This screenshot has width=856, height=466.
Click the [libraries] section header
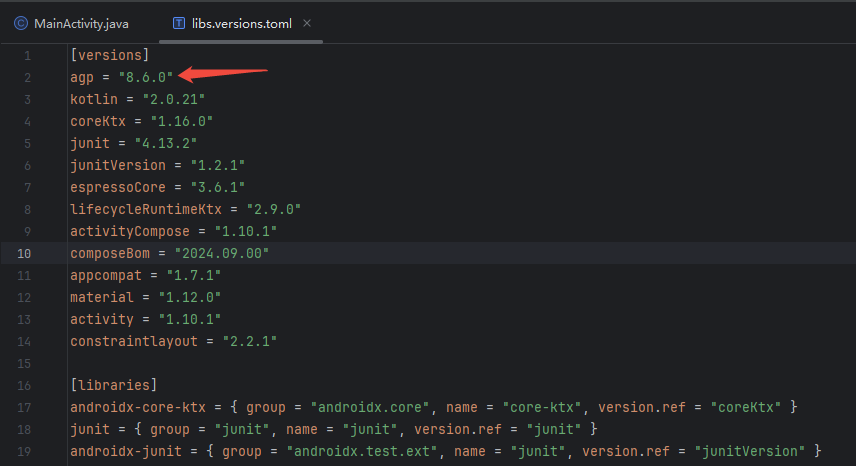point(113,385)
